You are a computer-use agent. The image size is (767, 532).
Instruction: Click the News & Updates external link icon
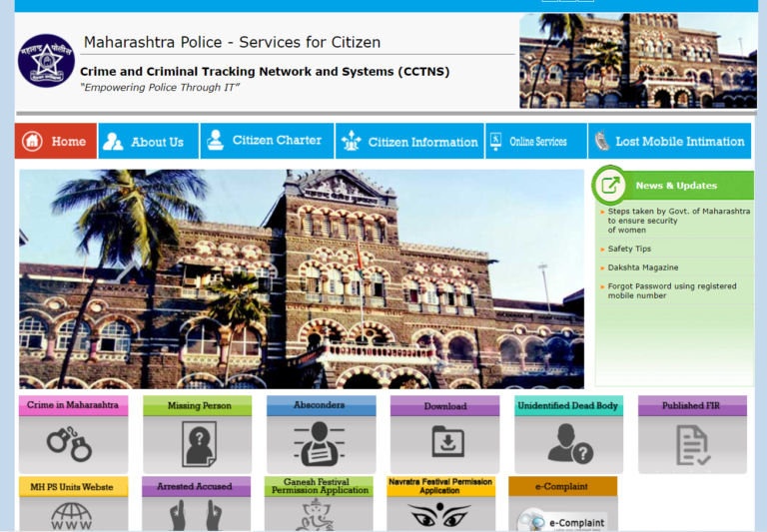610,186
